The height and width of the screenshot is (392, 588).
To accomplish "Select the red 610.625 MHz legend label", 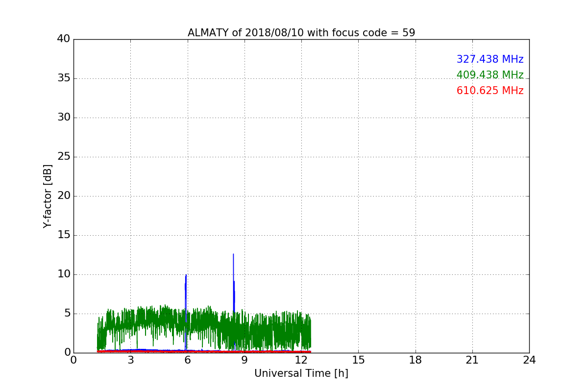I will pyautogui.click(x=490, y=91).
